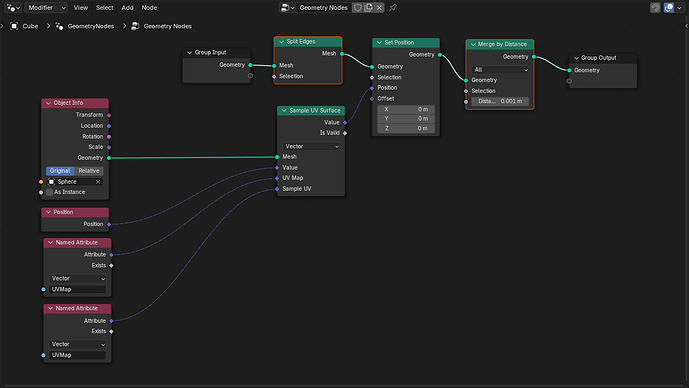Open the overlay options dropdown arrow
The image size is (689, 388).
679,7
